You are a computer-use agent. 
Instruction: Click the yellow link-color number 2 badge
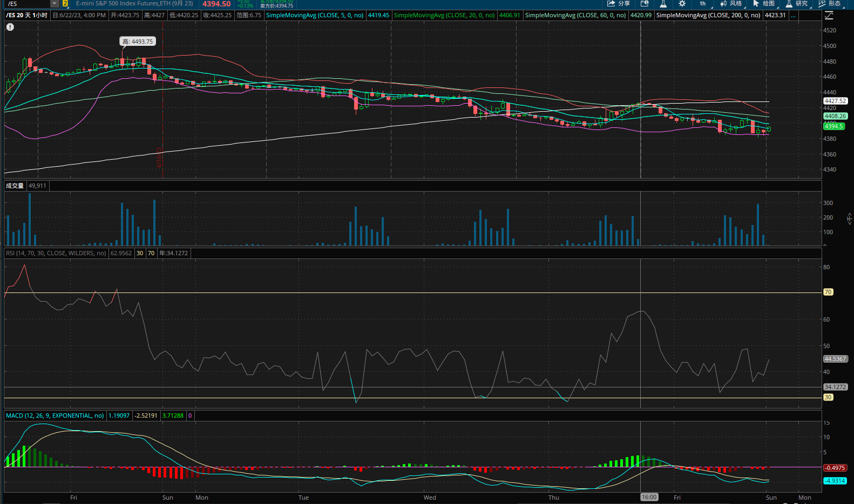(65, 3)
